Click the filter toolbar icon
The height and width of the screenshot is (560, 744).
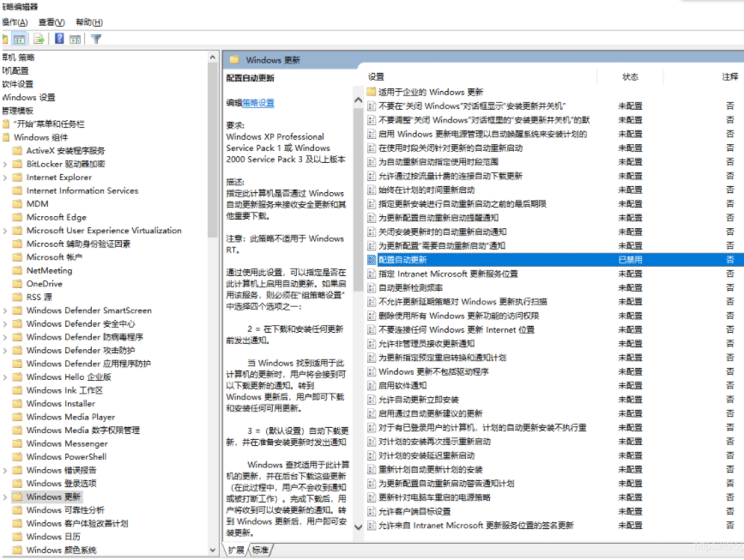(96, 38)
